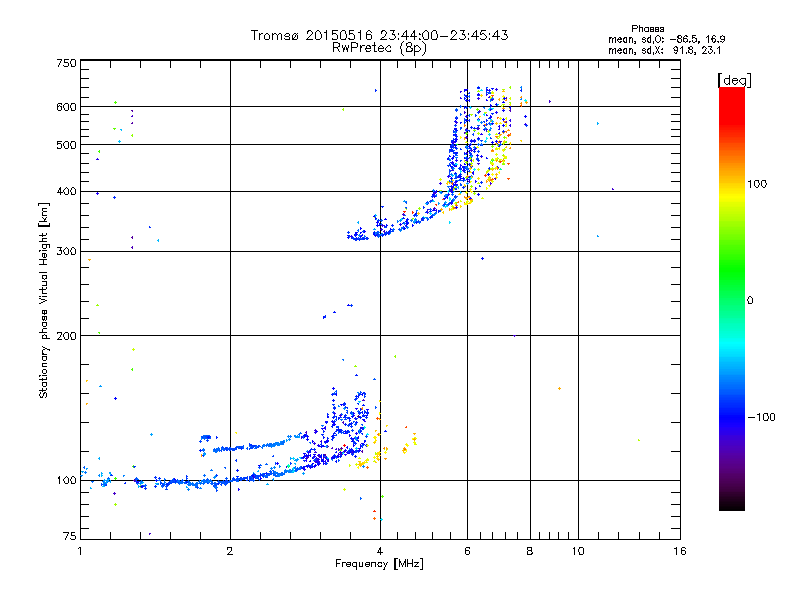
Task: Click the '300' y-axis tick label
Action: 66,251
